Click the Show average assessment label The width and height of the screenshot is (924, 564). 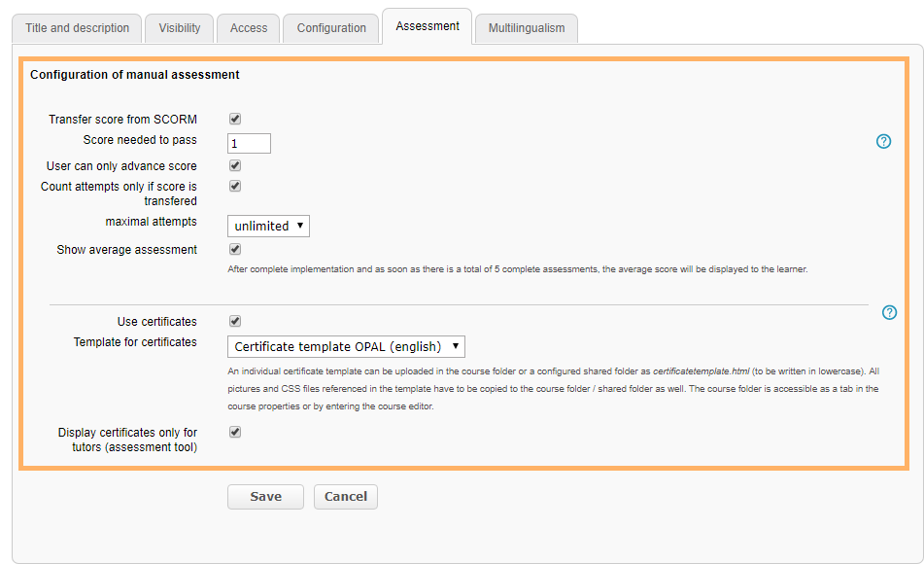(126, 250)
